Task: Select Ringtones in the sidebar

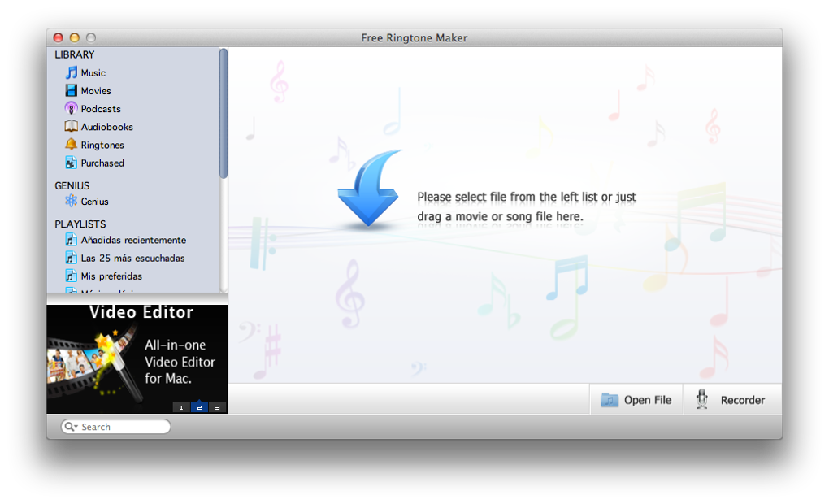Action: (x=102, y=145)
